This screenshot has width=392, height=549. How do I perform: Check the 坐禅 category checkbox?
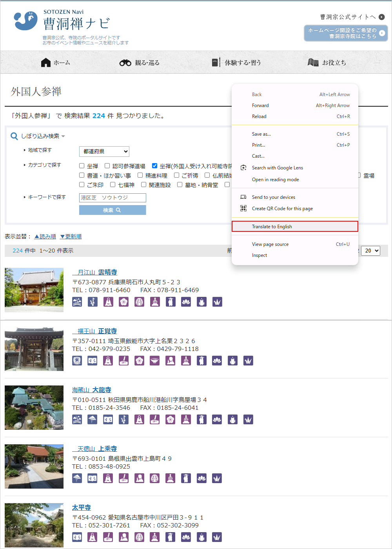coord(82,166)
